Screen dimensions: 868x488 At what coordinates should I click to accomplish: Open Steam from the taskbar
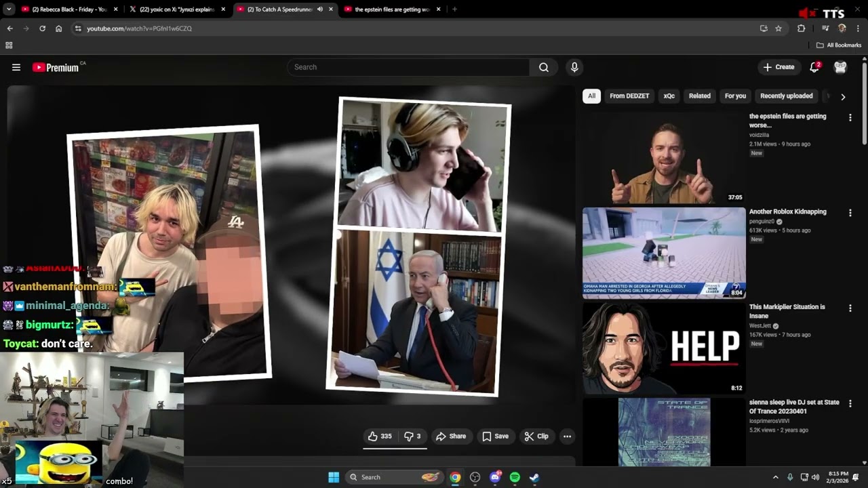coord(534,477)
